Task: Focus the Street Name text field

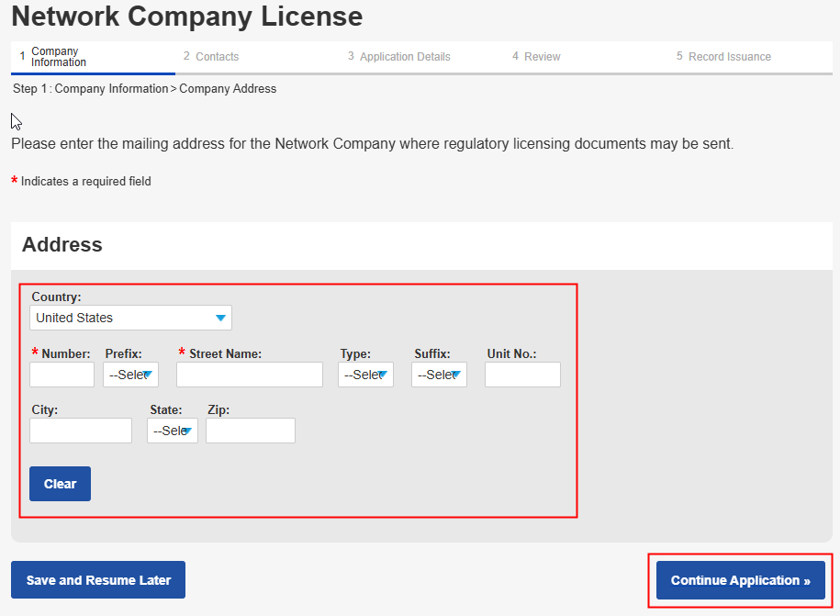Action: pos(249,375)
